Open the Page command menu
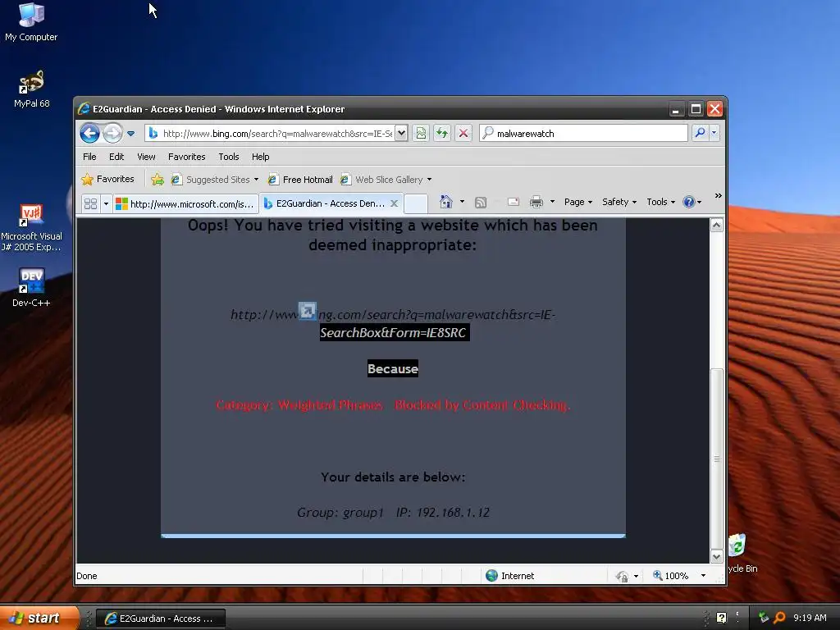The width and height of the screenshot is (840, 630). click(x=578, y=202)
